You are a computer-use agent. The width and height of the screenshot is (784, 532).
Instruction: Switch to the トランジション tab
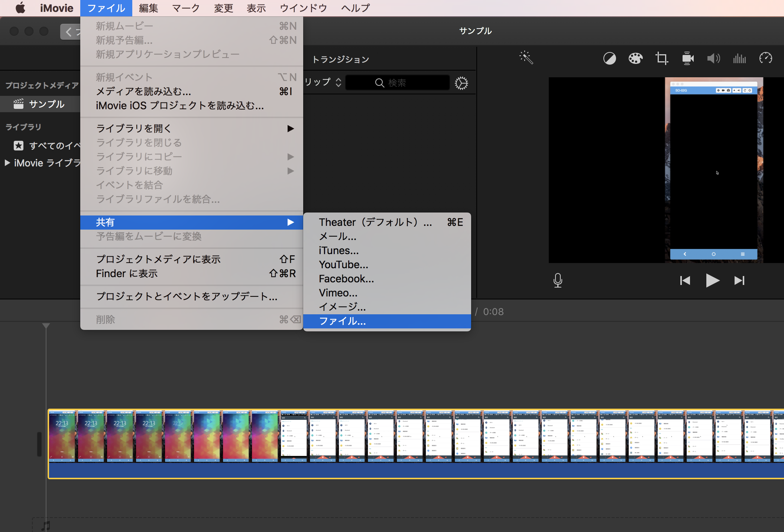341,59
